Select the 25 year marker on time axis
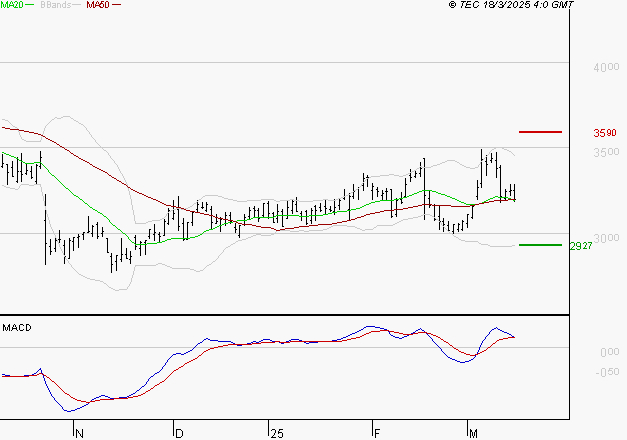The width and height of the screenshot is (627, 440). pyautogui.click(x=275, y=432)
